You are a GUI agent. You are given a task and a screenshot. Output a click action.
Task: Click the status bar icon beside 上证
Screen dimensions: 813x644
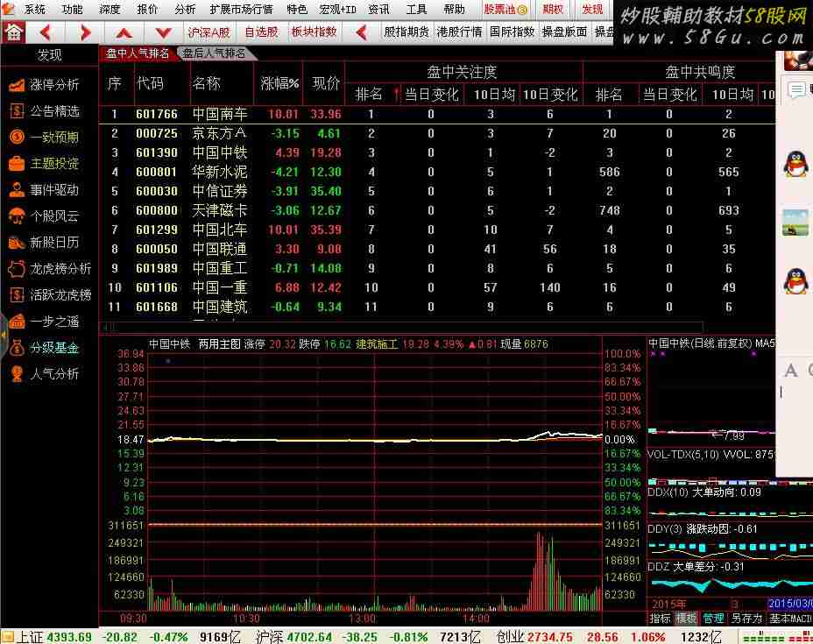(x=7, y=637)
